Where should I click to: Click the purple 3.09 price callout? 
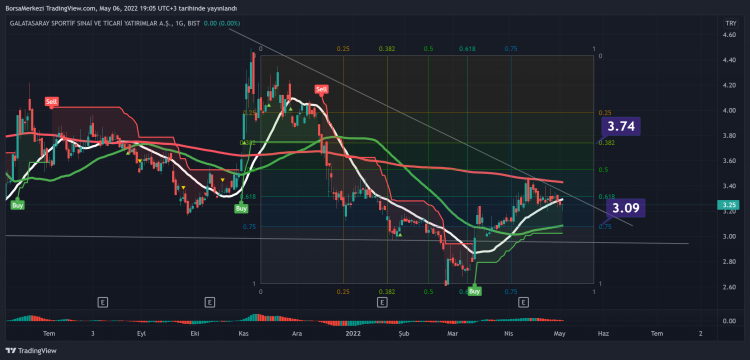(x=626, y=208)
